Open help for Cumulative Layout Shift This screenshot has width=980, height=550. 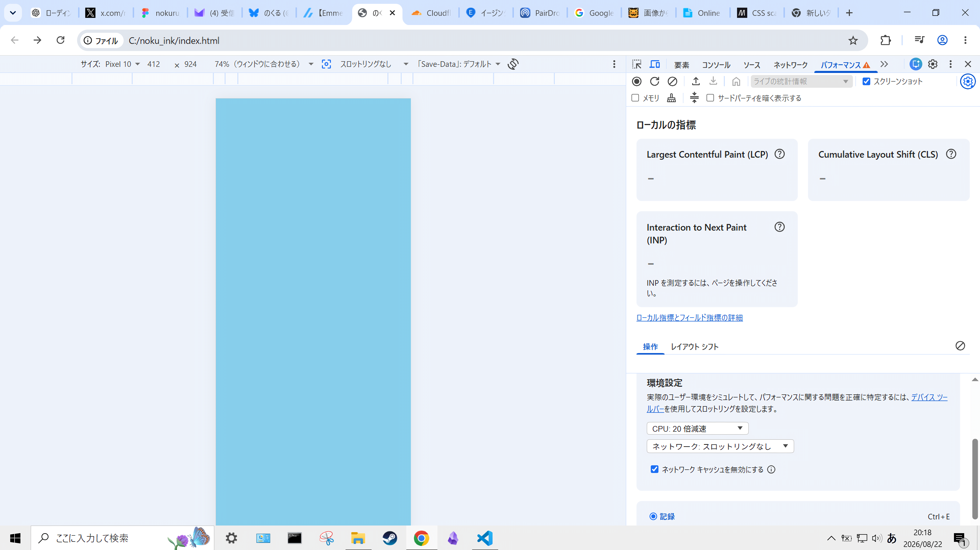[951, 154]
